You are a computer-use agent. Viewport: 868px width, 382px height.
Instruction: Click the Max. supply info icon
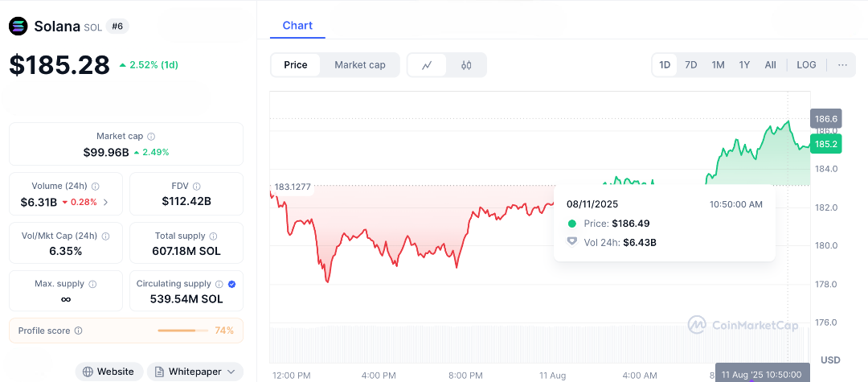tap(92, 284)
